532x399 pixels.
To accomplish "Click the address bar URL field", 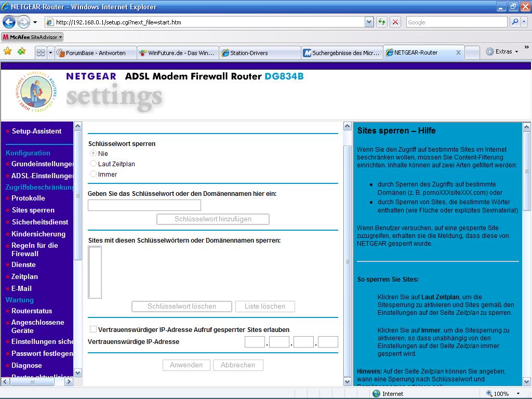I will [205, 22].
